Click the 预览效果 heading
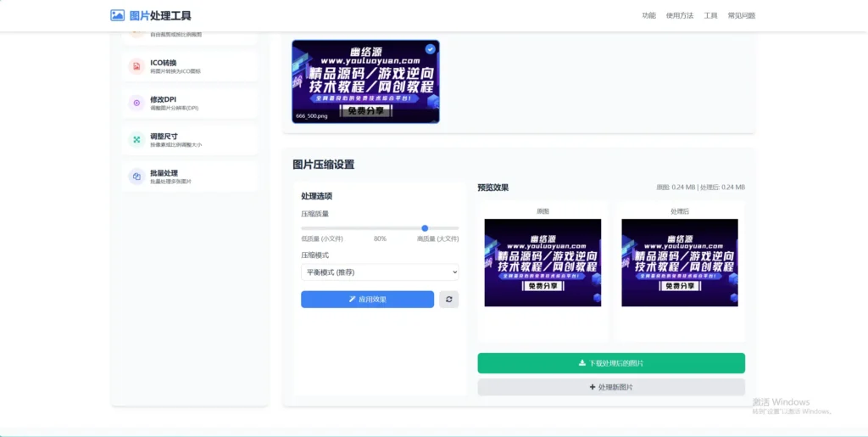The width and height of the screenshot is (868, 437). pyautogui.click(x=493, y=188)
